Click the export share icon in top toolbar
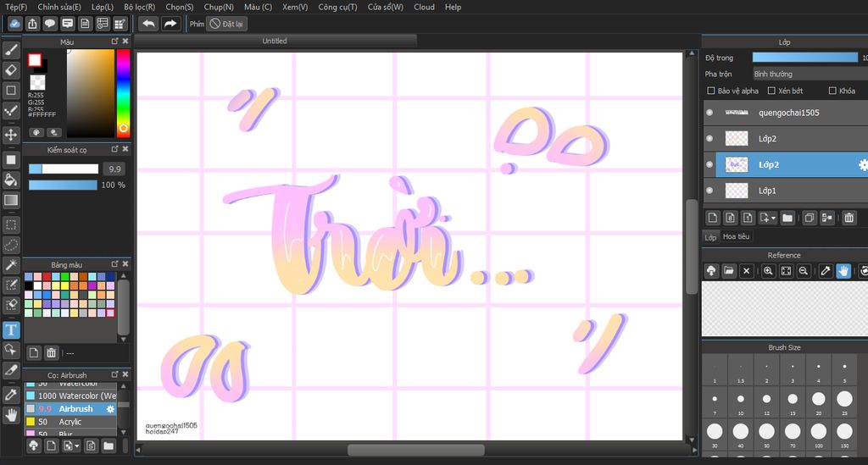Image resolution: width=868 pixels, height=465 pixels. [x=33, y=24]
